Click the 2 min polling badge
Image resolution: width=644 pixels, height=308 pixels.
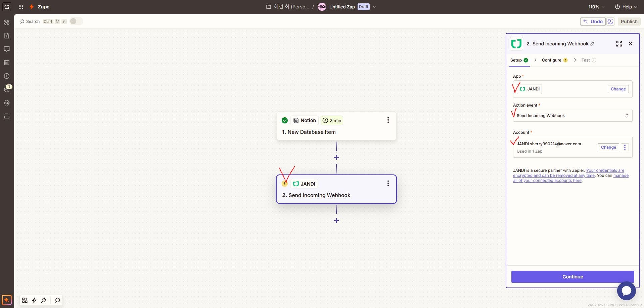click(x=332, y=120)
